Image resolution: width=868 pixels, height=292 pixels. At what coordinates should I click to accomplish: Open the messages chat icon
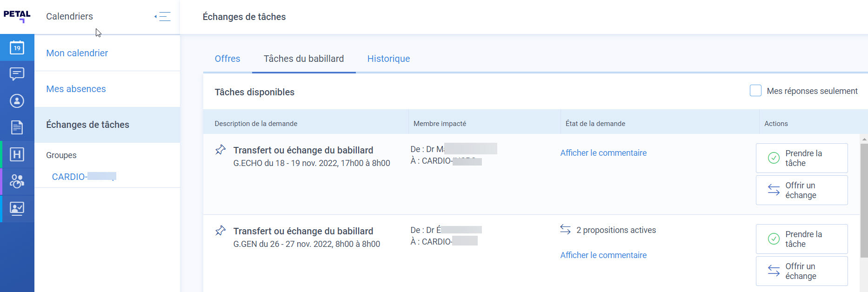tap(17, 74)
